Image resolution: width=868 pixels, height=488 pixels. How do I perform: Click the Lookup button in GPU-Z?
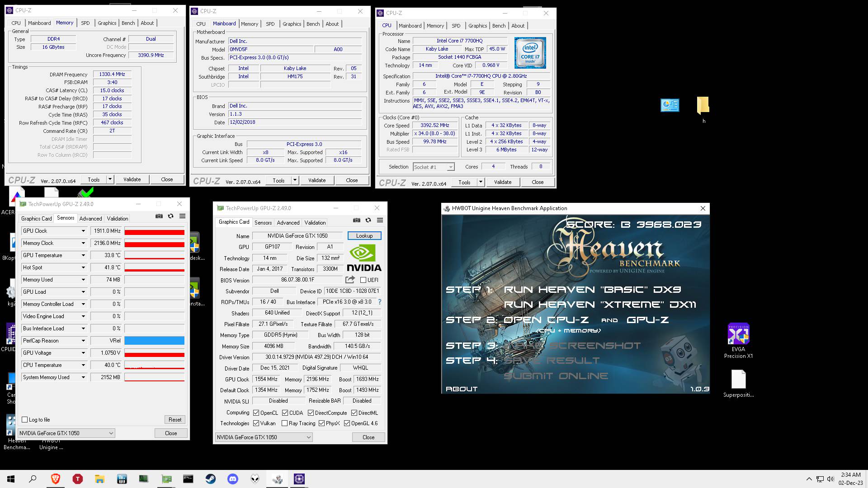click(x=364, y=236)
